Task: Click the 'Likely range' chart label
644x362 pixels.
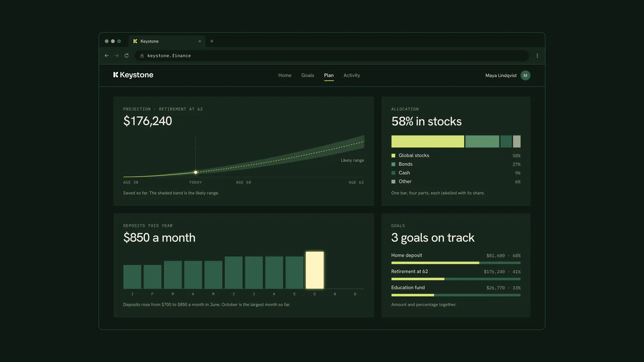Action: click(x=352, y=160)
